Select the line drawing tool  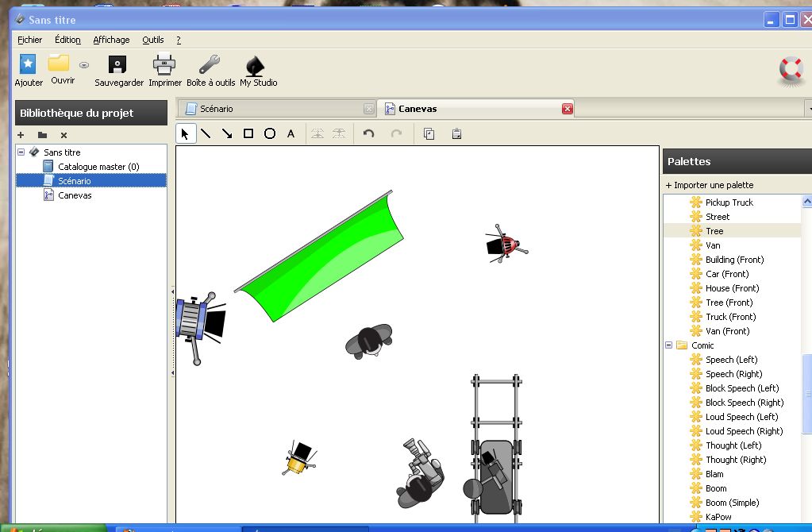[206, 133]
